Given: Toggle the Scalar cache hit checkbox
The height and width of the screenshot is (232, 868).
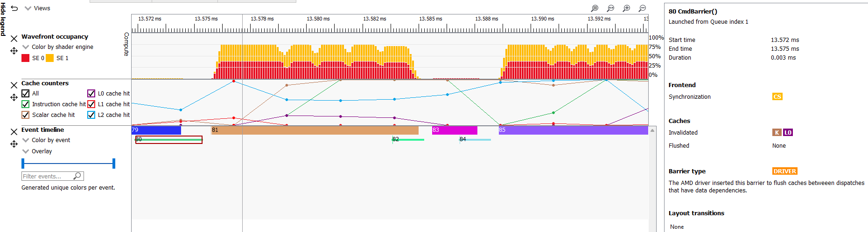Looking at the screenshot, I should (26, 115).
